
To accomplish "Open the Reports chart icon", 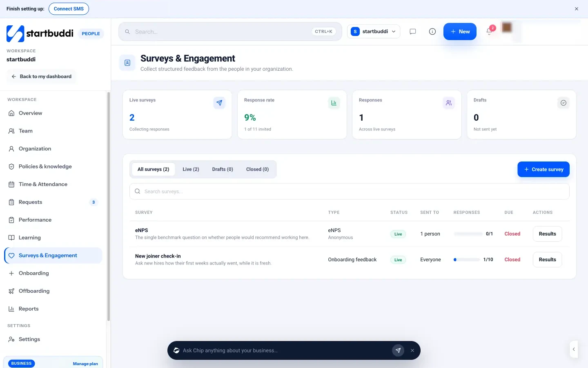I will pyautogui.click(x=11, y=309).
